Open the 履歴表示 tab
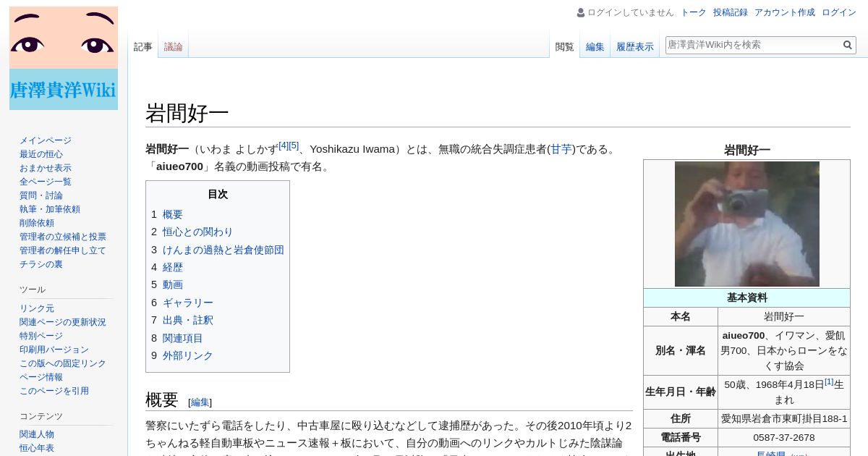The width and height of the screenshot is (868, 456). [x=635, y=46]
